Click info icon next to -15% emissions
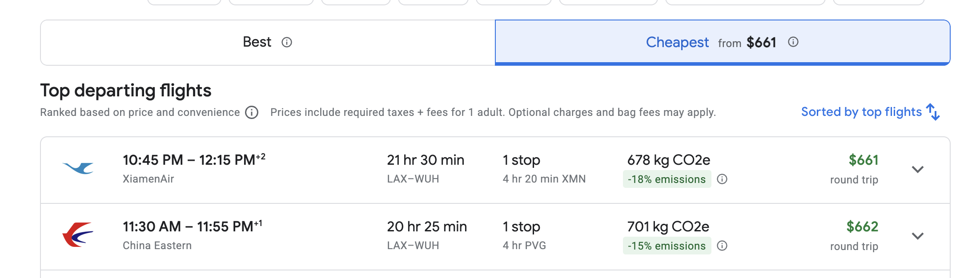 [722, 246]
